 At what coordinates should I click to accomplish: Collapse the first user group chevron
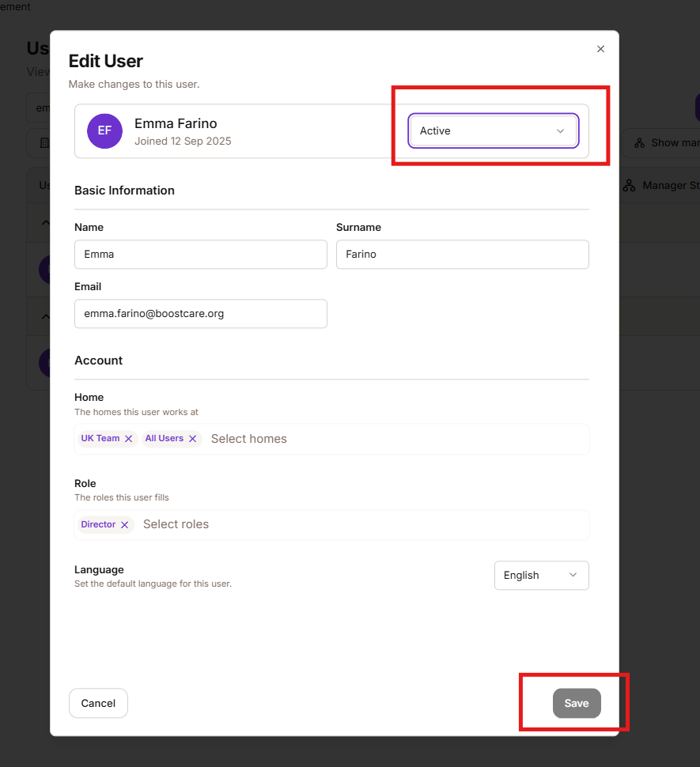coord(44,224)
